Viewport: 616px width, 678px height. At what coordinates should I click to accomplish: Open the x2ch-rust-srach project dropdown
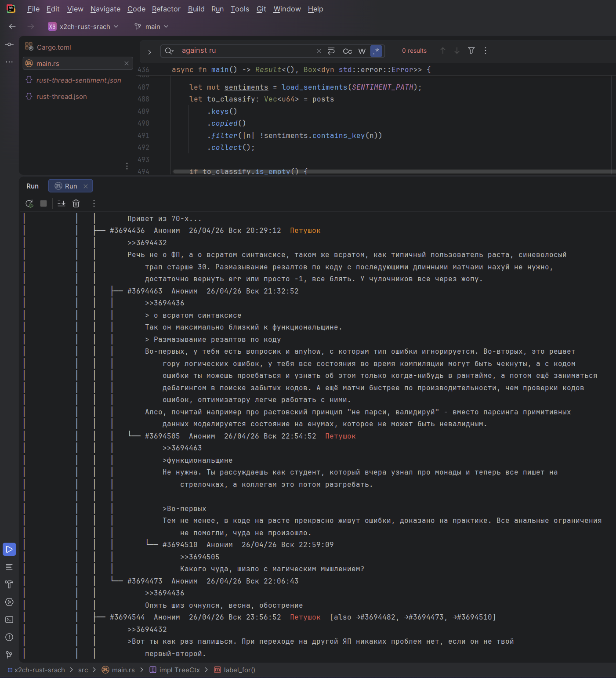coord(83,26)
